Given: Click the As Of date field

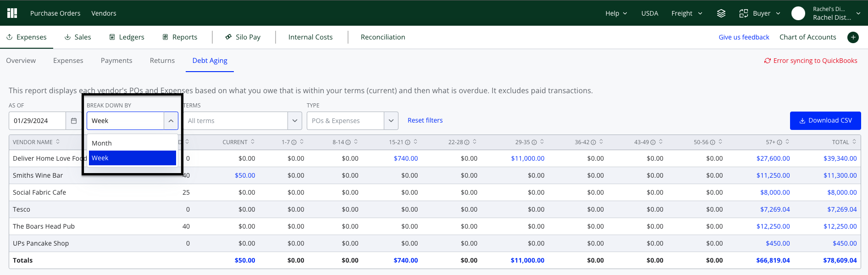Looking at the screenshot, I should 37,121.
